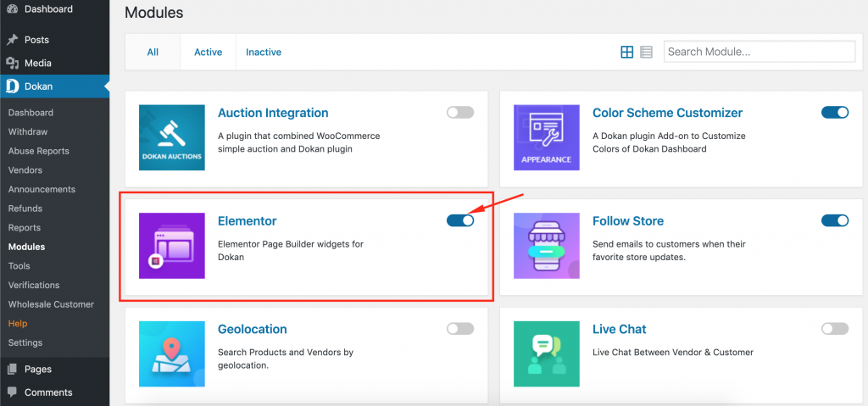Select the Active filter tab
868x406 pixels.
pos(209,52)
